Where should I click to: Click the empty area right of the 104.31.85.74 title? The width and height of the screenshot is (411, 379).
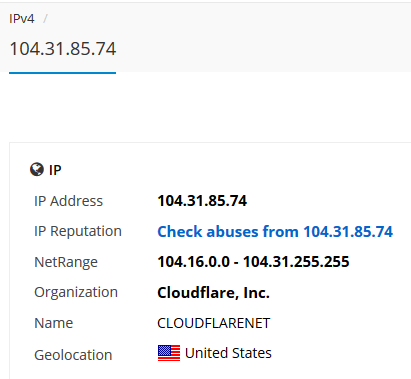(263, 49)
